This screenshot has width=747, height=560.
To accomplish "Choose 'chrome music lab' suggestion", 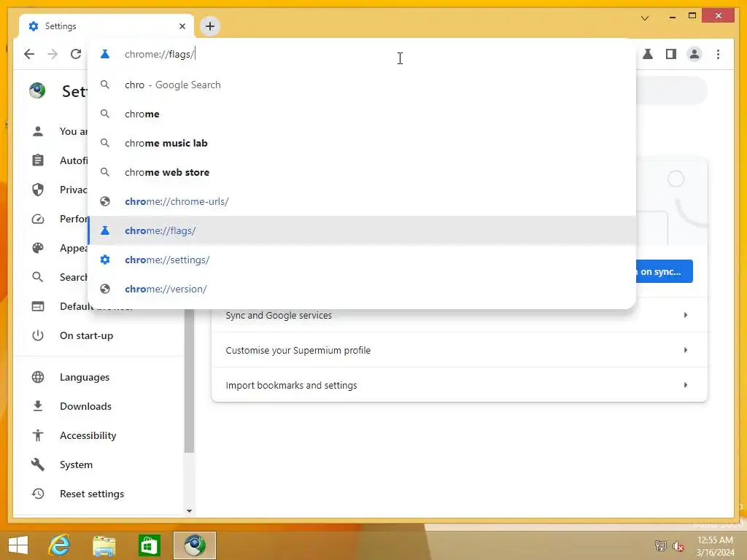I will 362,143.
